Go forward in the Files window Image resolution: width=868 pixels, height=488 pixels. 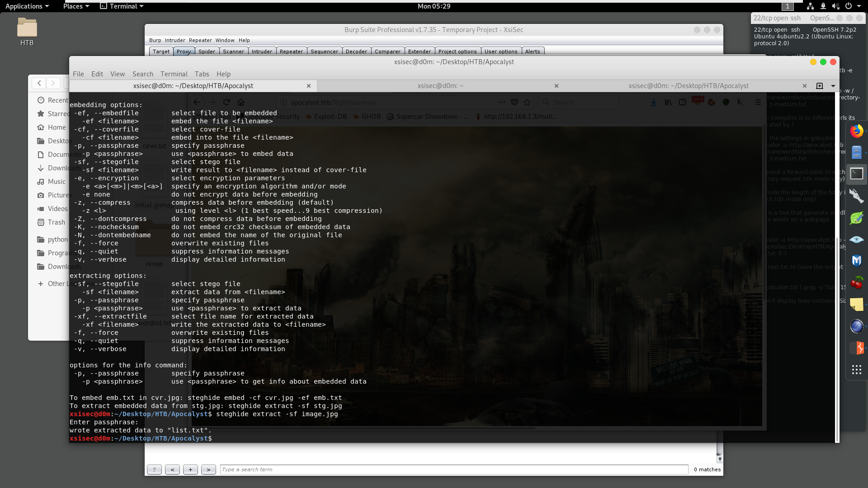pyautogui.click(x=53, y=83)
